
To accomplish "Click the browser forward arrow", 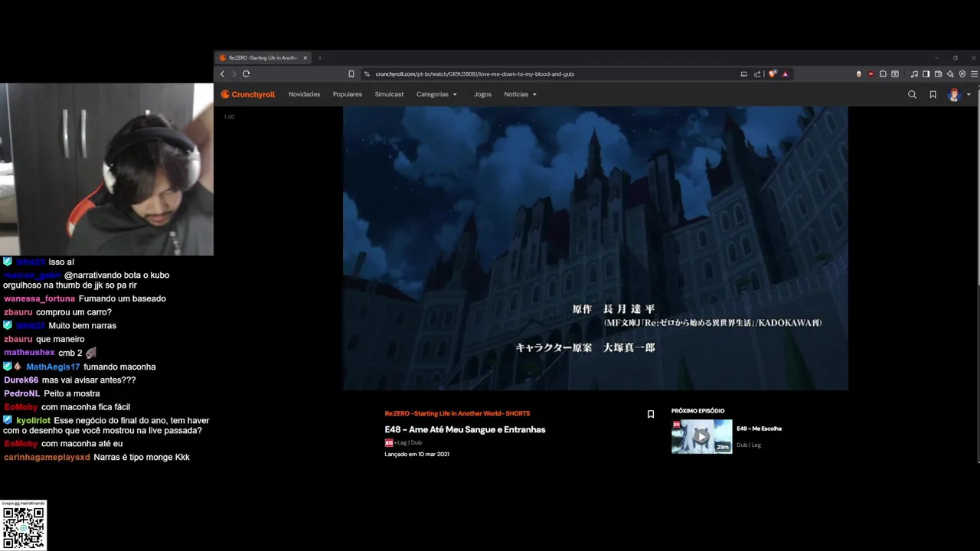I will [x=234, y=73].
